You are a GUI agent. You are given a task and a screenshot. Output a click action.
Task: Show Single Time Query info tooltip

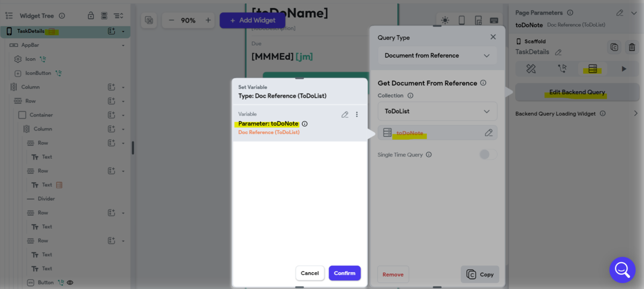[429, 155]
